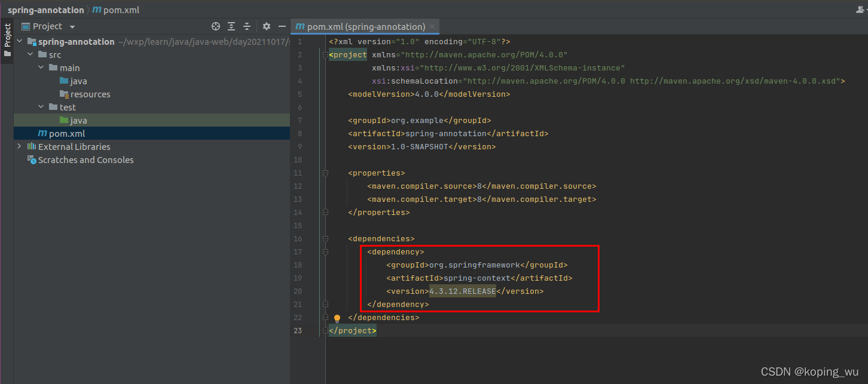Click the Maven icon beside pom.xml in tree
This screenshot has width=868, height=384.
(42, 133)
